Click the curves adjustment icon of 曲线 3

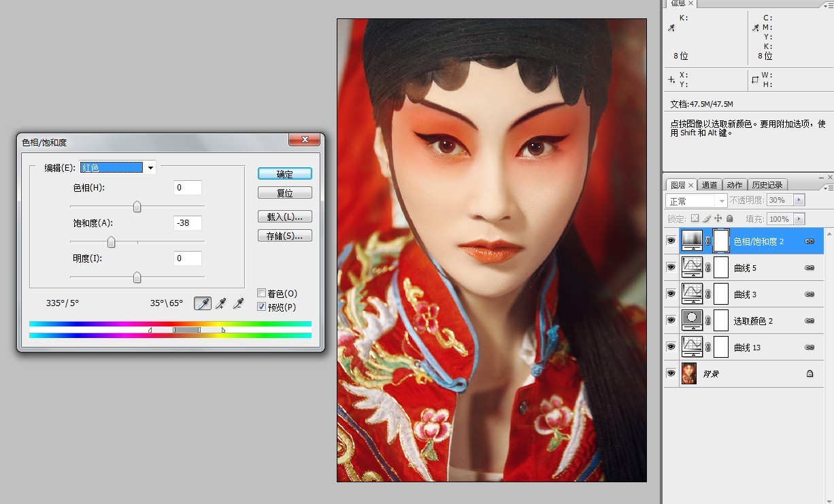(x=693, y=294)
